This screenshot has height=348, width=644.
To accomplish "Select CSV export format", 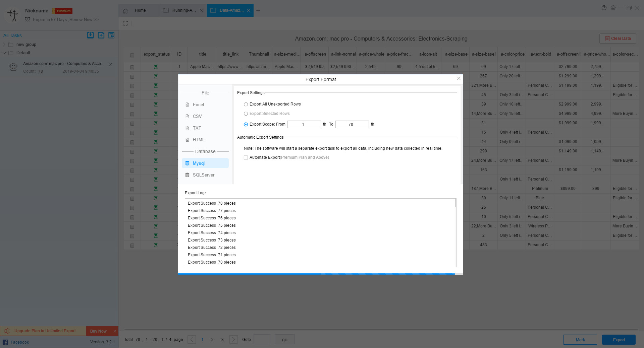I will (205, 116).
